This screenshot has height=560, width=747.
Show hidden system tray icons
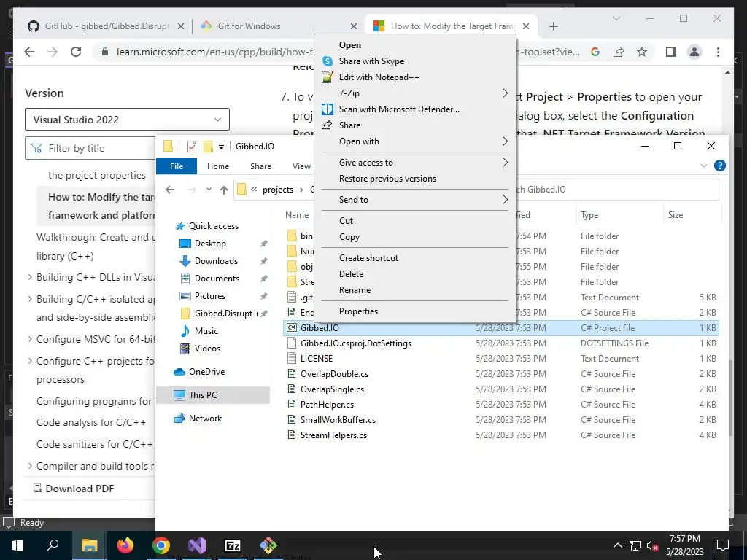pyautogui.click(x=617, y=545)
